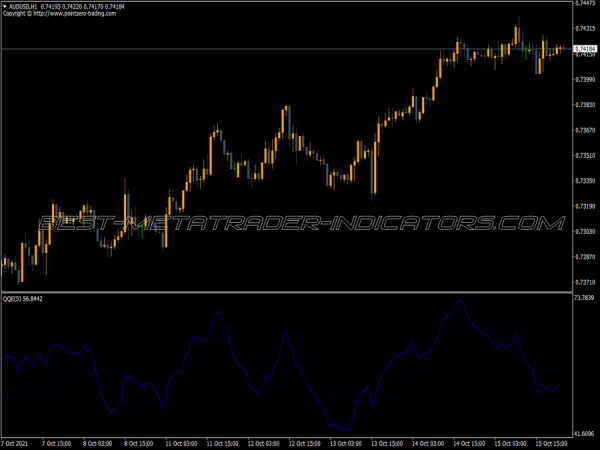Screen dimensions: 600x450
Task: Open the pointzero-trading.com copyright link
Action: pos(60,15)
